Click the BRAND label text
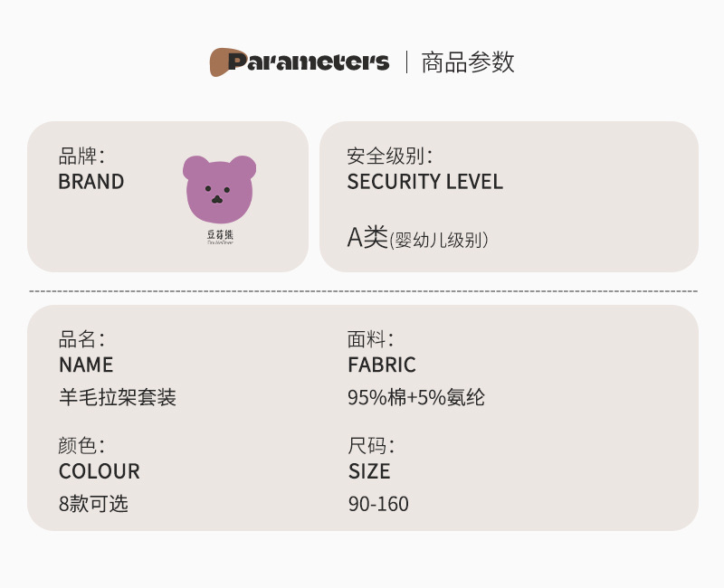This screenshot has height=588, width=724. point(91,182)
